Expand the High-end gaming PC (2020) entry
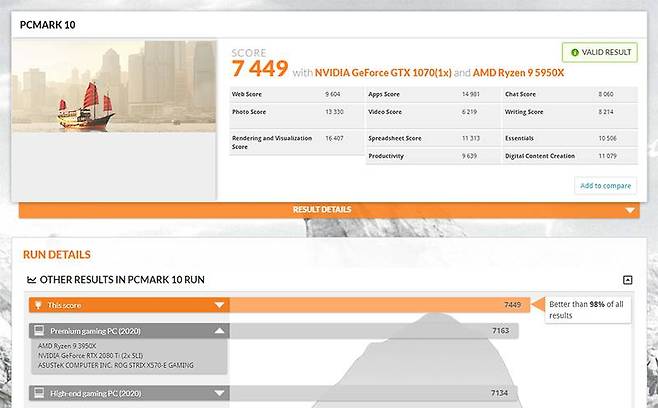Screen dimensions: 658x408 218,394
